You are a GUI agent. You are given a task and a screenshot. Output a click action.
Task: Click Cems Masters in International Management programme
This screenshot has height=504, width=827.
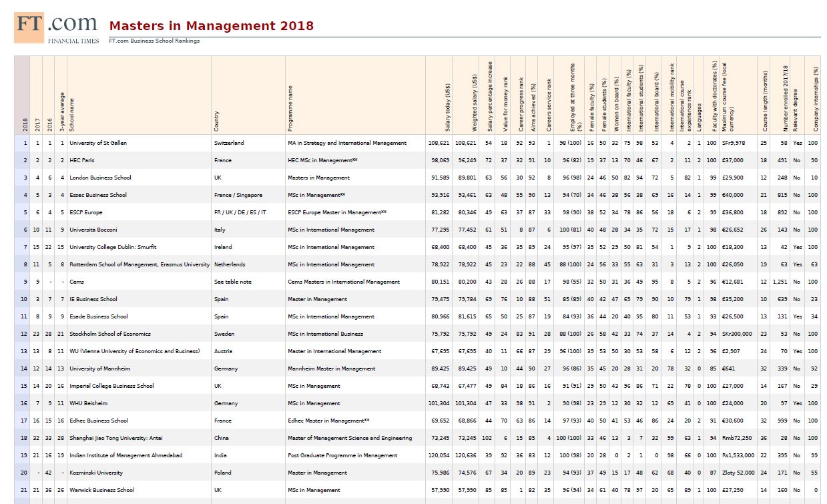coord(344,282)
